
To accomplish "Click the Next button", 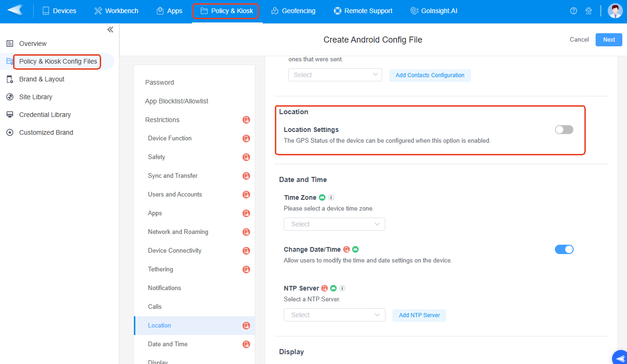I will point(609,40).
